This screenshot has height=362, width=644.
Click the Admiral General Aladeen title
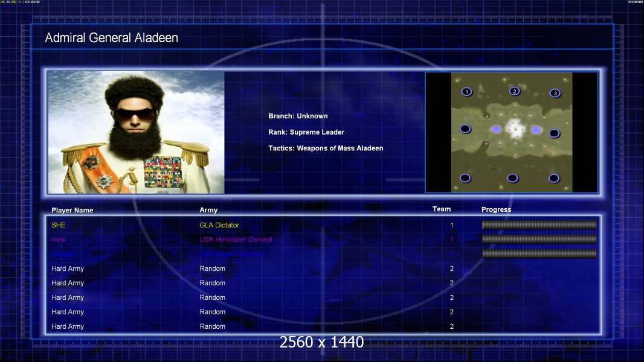click(x=112, y=38)
